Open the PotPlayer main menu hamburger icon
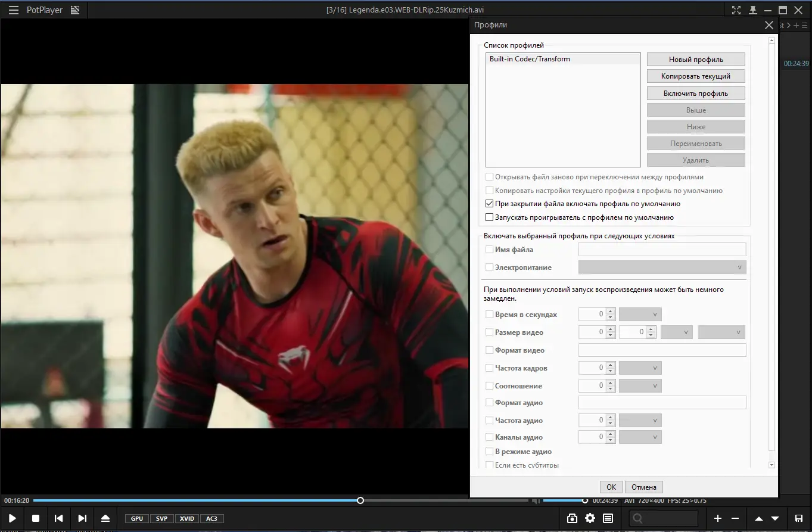 pos(14,10)
